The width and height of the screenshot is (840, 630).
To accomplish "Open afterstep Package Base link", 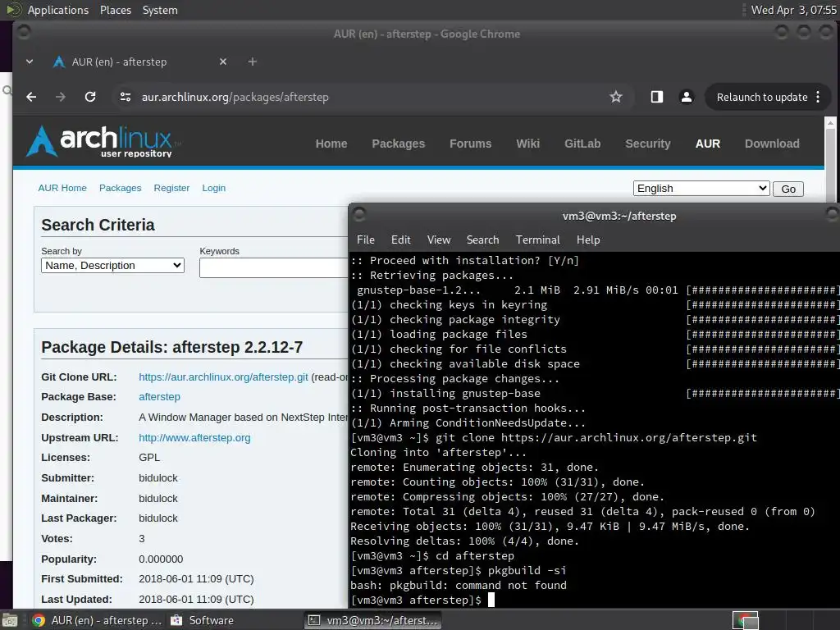I will click(159, 397).
